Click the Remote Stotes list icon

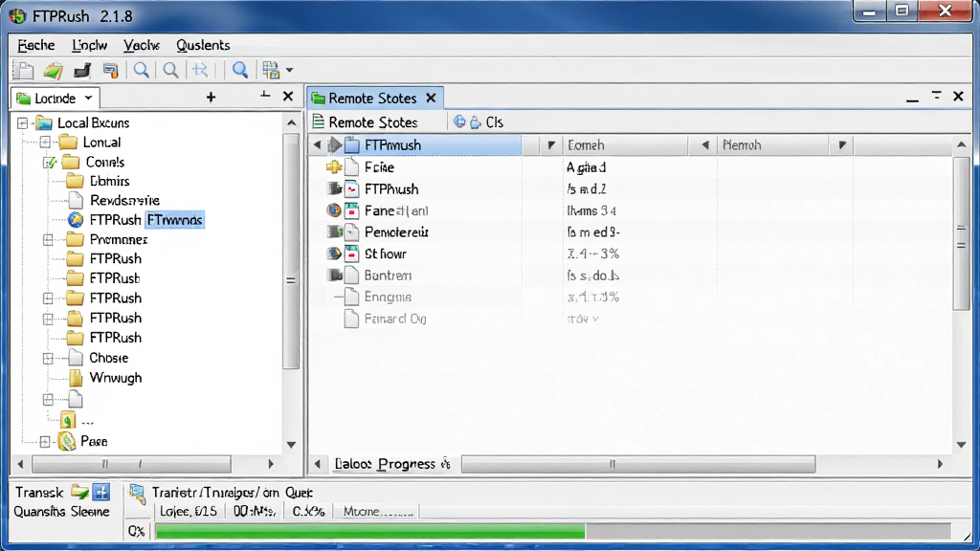click(318, 121)
